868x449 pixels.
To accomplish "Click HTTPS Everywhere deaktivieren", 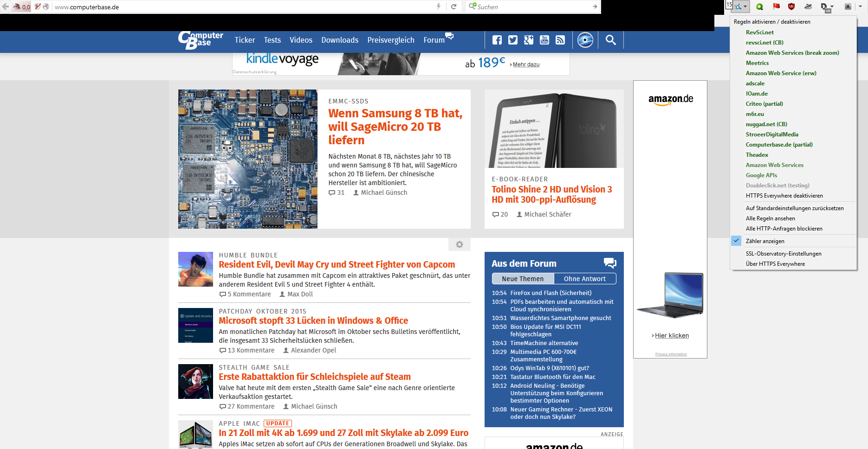I will [784, 196].
